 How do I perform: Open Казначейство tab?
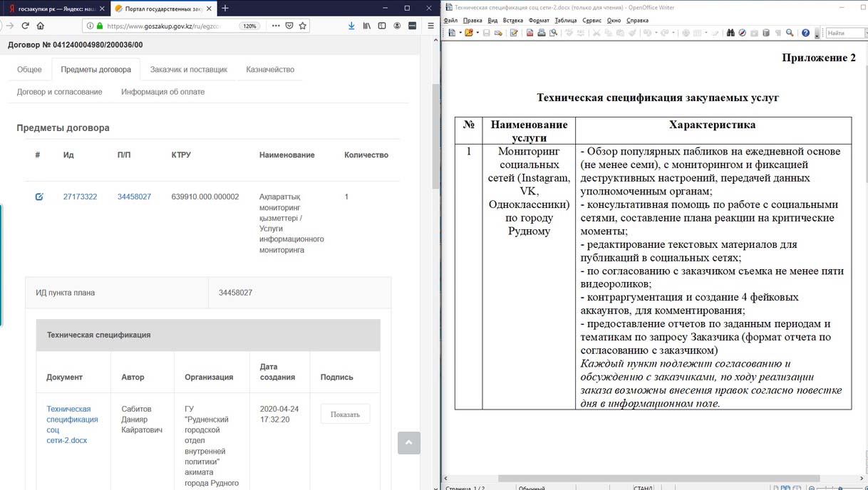(270, 70)
